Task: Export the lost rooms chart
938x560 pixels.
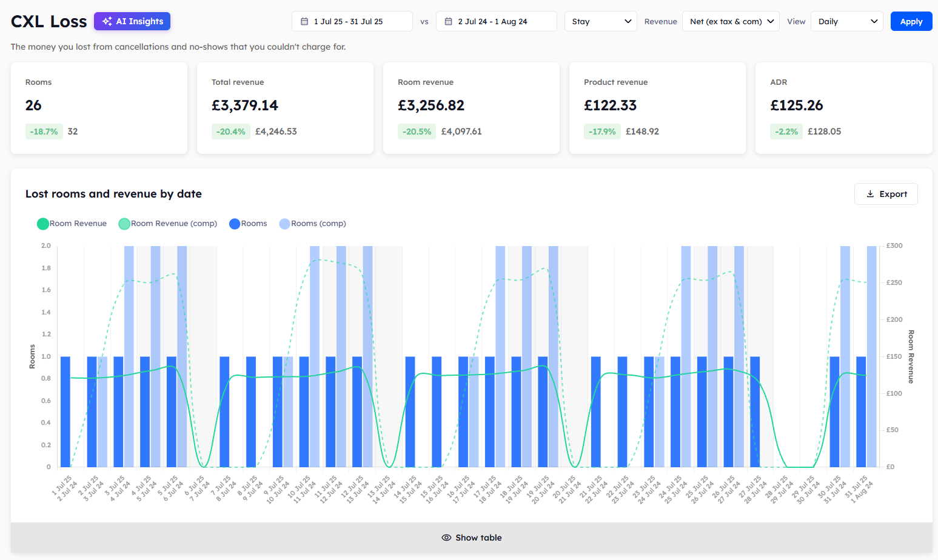Action: pos(886,194)
